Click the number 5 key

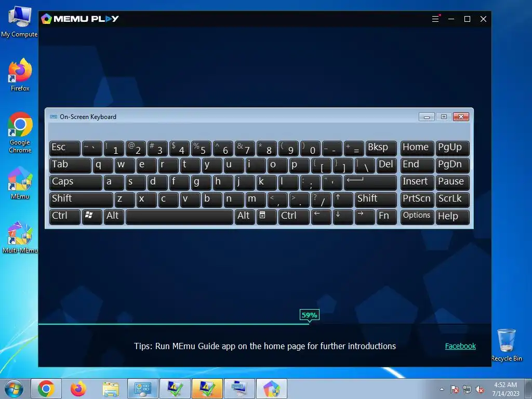coord(201,148)
